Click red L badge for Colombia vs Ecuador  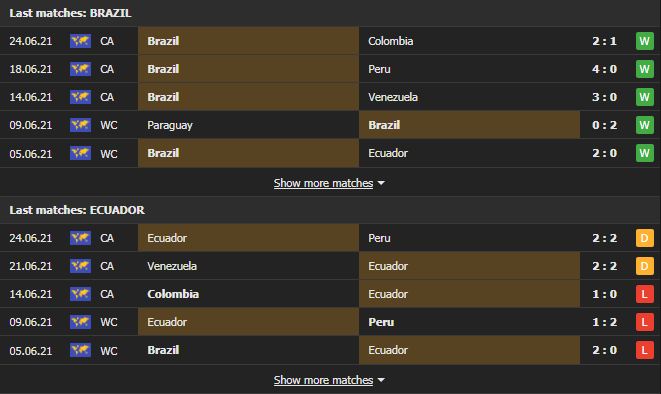click(645, 294)
